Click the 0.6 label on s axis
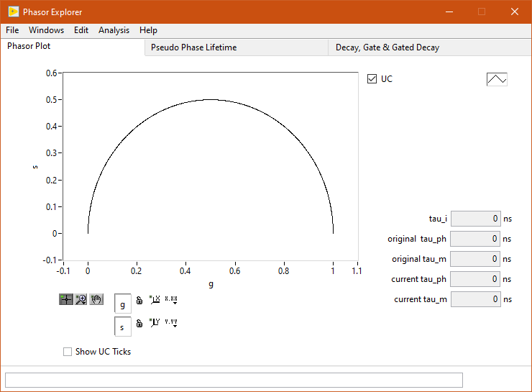532x392 pixels. click(x=52, y=73)
